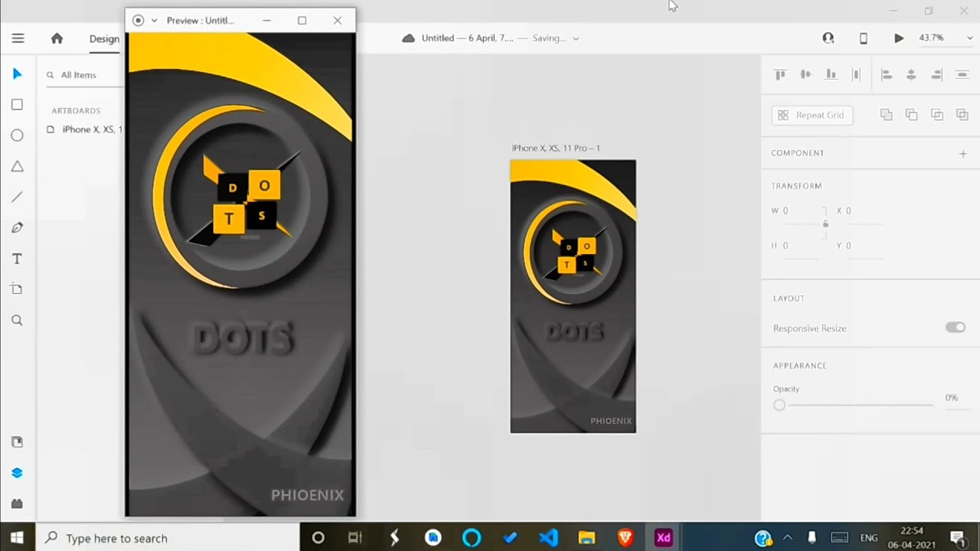This screenshot has width=980, height=551.
Task: Switch to the Design tab
Action: pos(104,39)
